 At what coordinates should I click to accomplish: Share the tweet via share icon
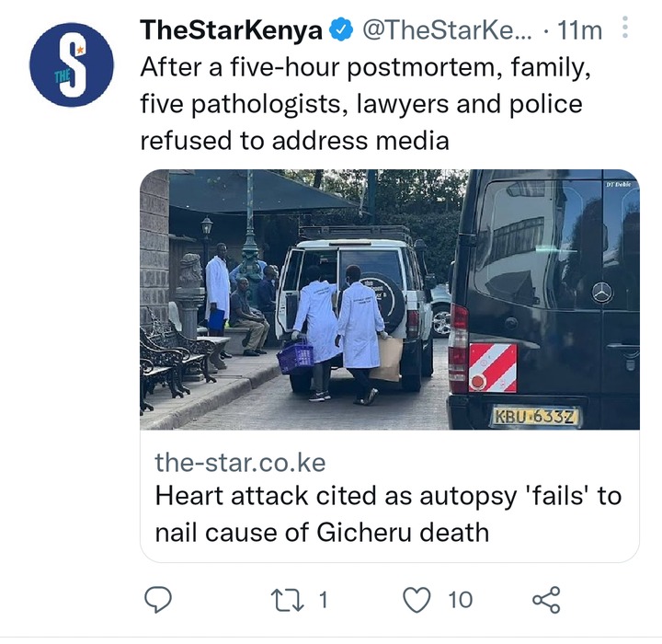546,600
